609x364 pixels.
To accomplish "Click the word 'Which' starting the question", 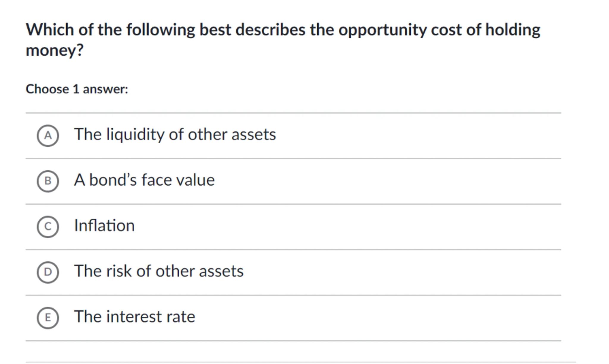I will click(50, 30).
